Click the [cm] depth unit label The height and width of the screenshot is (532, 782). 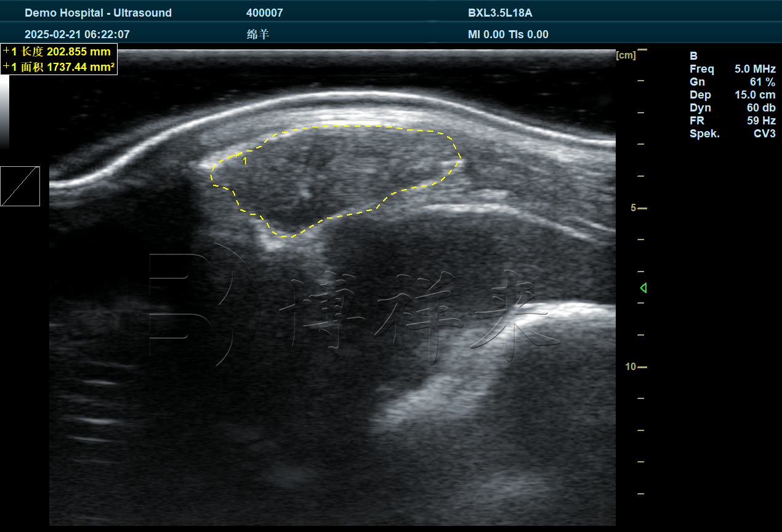(626, 55)
